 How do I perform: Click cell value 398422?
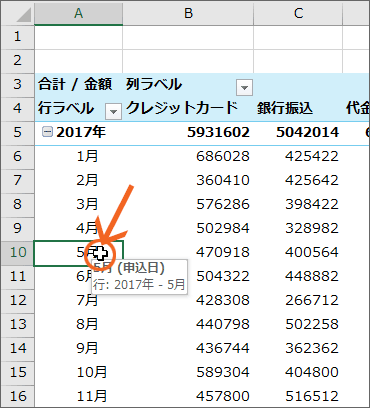(x=312, y=204)
